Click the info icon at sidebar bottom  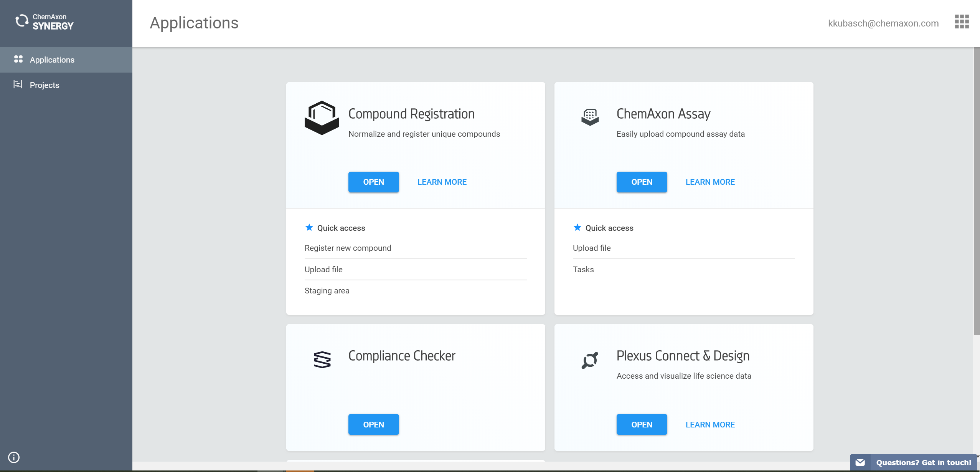[14, 457]
